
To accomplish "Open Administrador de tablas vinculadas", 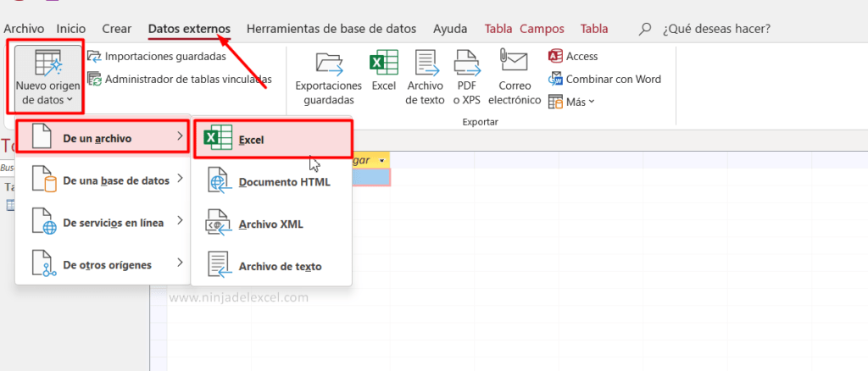I will [x=180, y=79].
